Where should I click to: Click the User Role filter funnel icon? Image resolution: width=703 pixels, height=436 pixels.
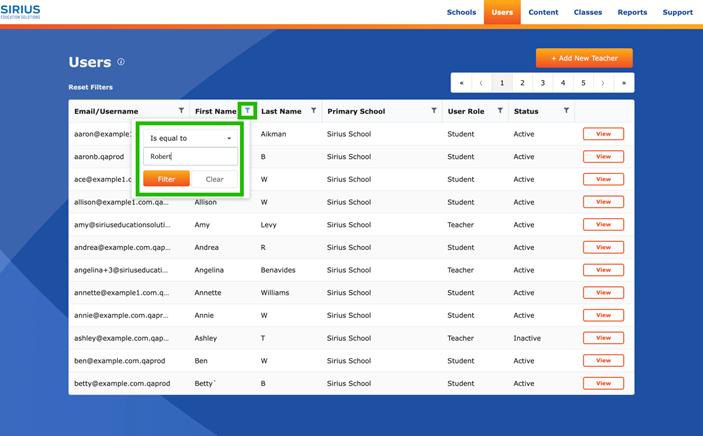pyautogui.click(x=500, y=111)
